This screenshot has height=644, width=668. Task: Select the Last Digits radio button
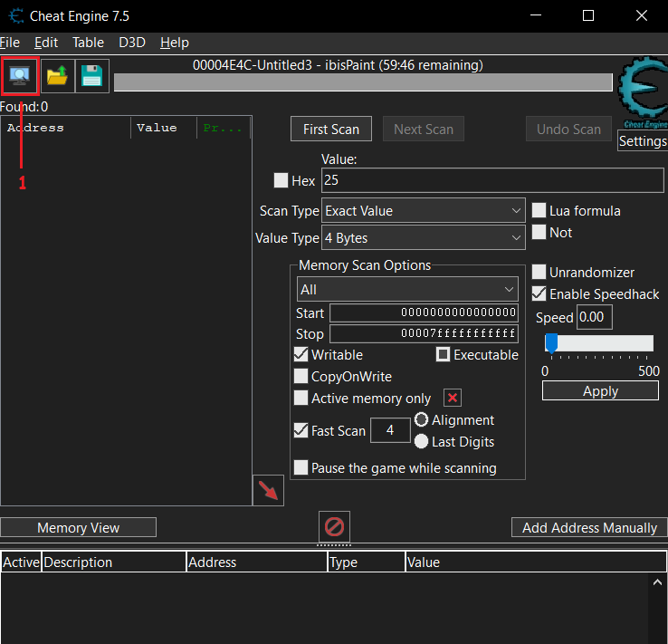(421, 441)
